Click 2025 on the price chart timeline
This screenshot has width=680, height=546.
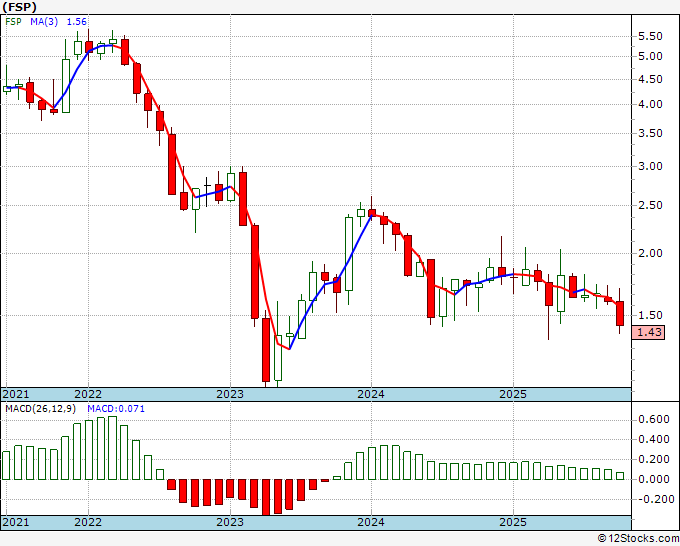point(513,394)
